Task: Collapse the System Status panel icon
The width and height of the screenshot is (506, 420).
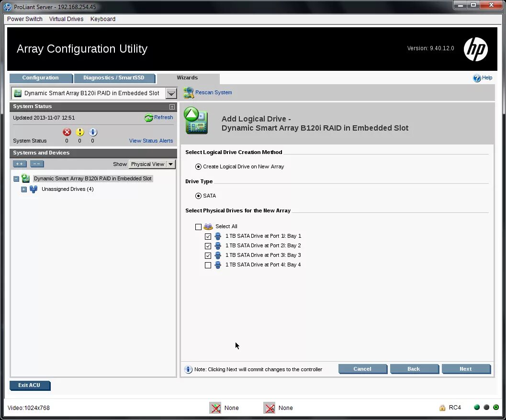Action: pos(172,107)
